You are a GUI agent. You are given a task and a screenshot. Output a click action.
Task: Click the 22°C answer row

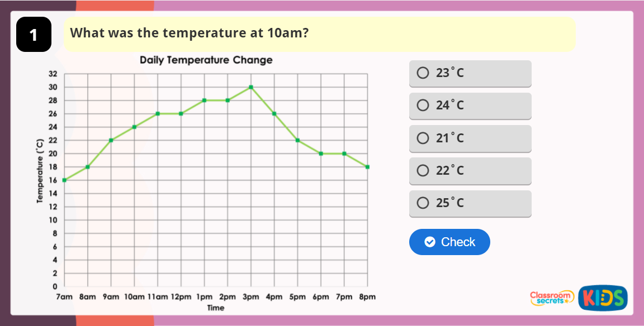point(470,171)
